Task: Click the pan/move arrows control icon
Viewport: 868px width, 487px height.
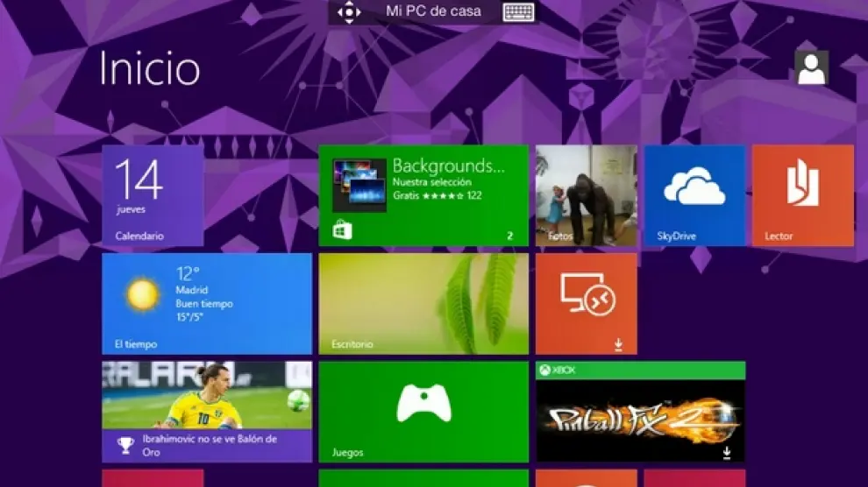Action: (x=349, y=12)
